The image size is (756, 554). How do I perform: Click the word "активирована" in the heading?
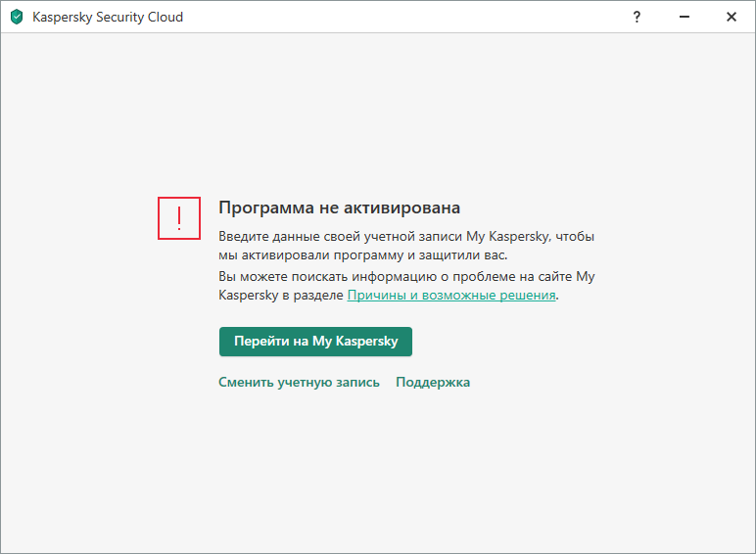pyautogui.click(x=410, y=208)
